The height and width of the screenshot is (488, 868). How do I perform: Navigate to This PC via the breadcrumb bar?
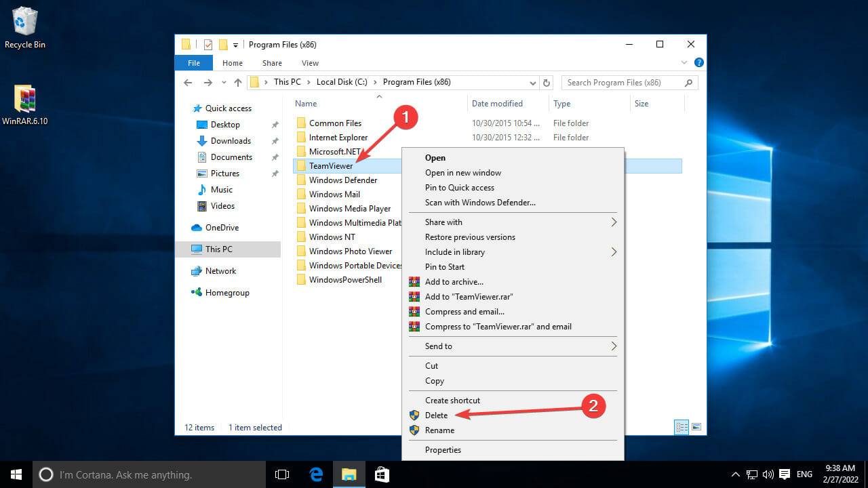287,81
